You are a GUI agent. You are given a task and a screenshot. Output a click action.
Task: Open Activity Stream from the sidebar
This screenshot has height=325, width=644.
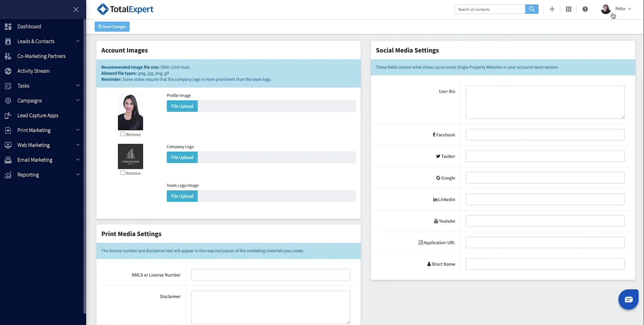(x=33, y=71)
